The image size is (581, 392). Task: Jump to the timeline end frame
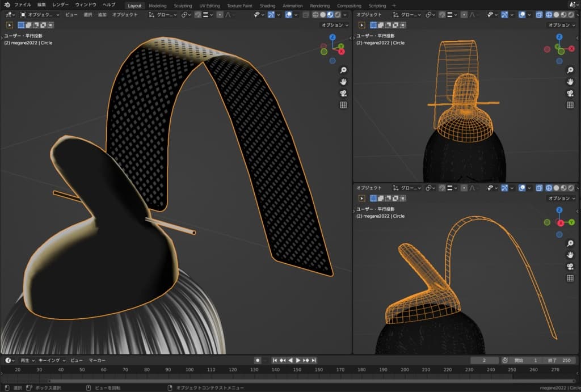click(x=314, y=360)
